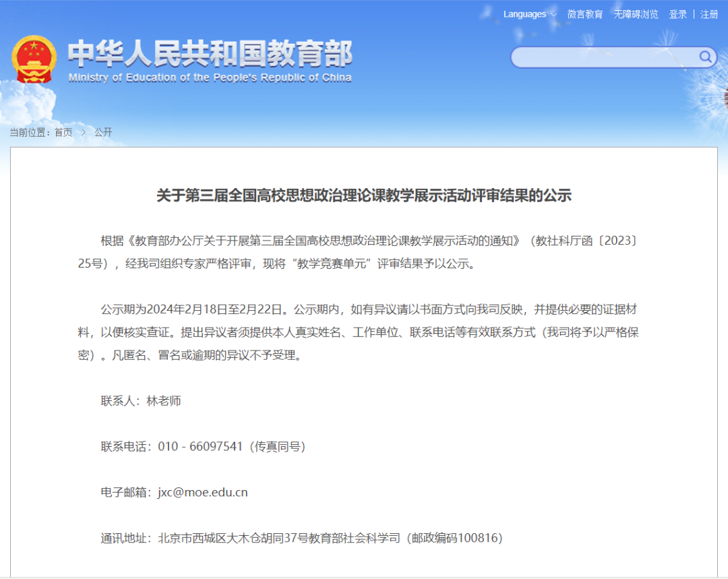
Task: Click the contact name 林老师
Action: click(163, 400)
